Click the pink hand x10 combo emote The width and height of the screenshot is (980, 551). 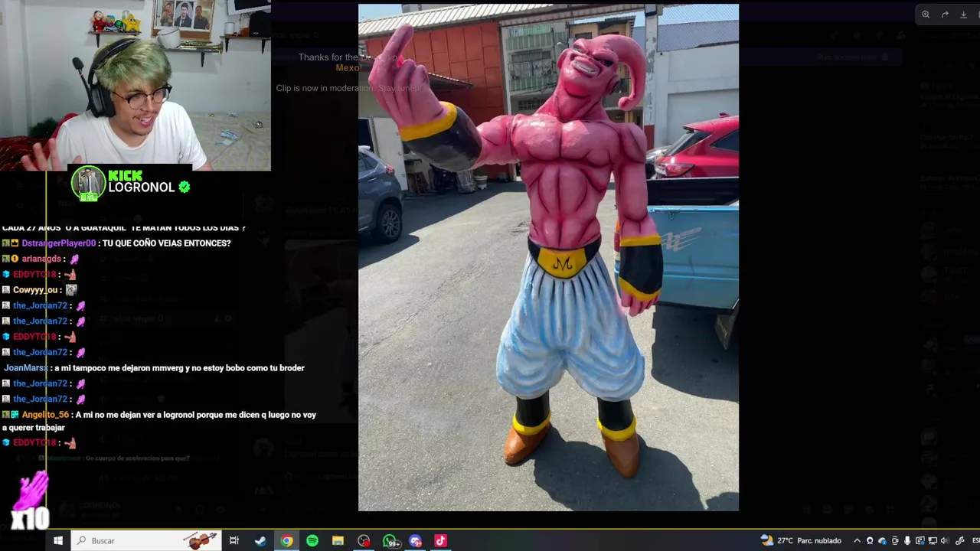(31, 501)
